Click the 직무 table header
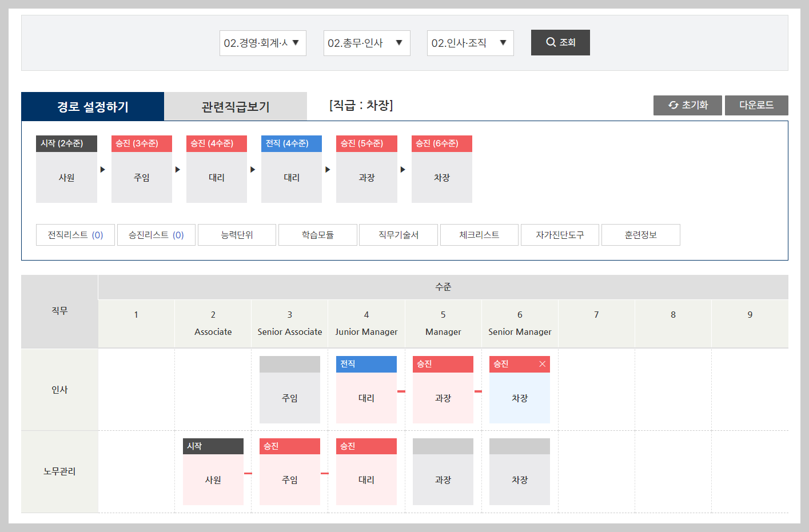Screen dimensions: 809x532 click(59, 311)
